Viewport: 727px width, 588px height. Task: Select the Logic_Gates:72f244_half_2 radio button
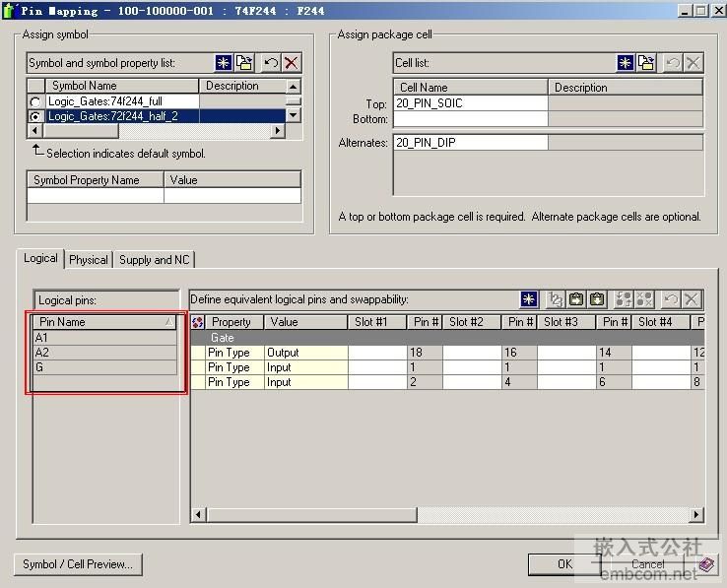point(36,116)
